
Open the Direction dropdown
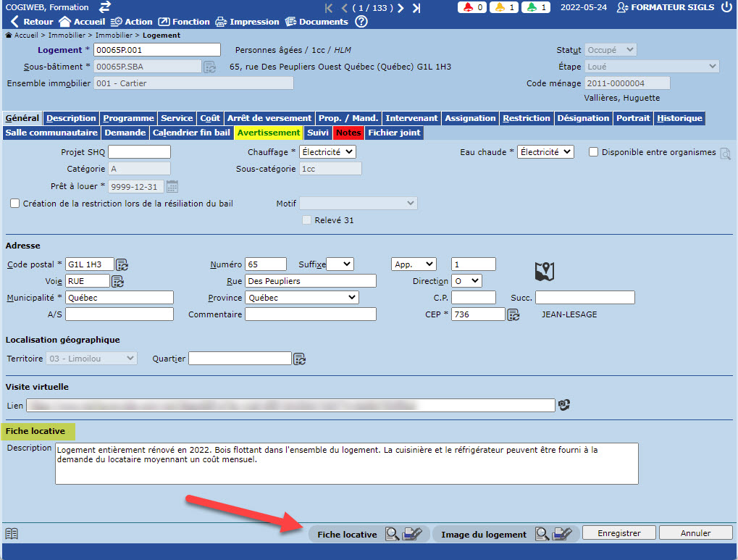466,281
